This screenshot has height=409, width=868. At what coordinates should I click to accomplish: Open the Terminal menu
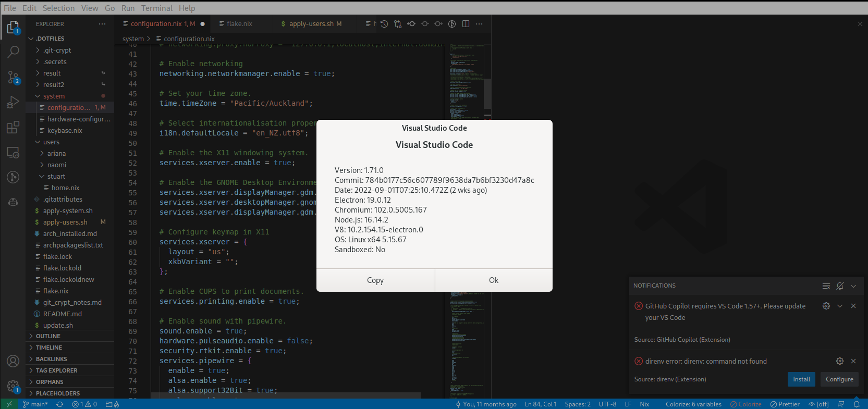157,8
